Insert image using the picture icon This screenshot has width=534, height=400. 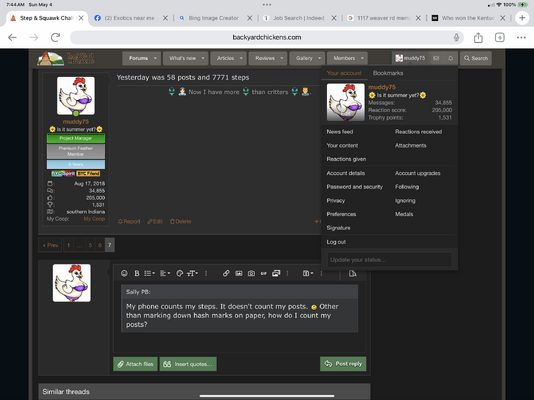239,273
